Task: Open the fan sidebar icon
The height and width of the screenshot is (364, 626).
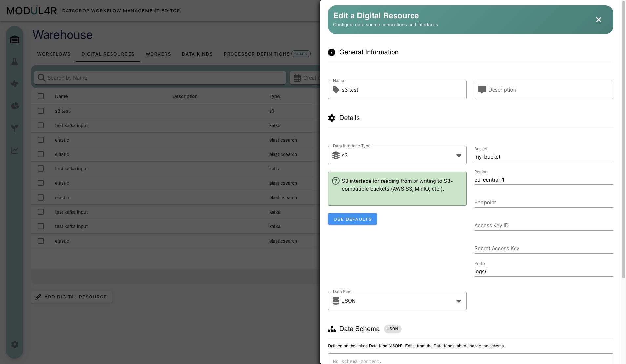Action: pos(15,84)
